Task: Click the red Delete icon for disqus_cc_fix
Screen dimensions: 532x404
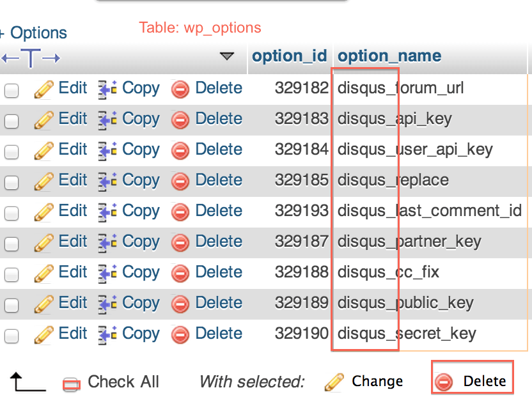Action: [180, 274]
